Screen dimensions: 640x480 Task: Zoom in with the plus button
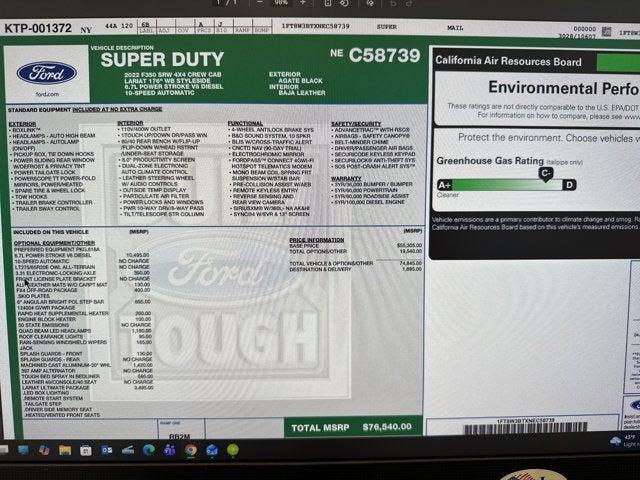coord(303,2)
